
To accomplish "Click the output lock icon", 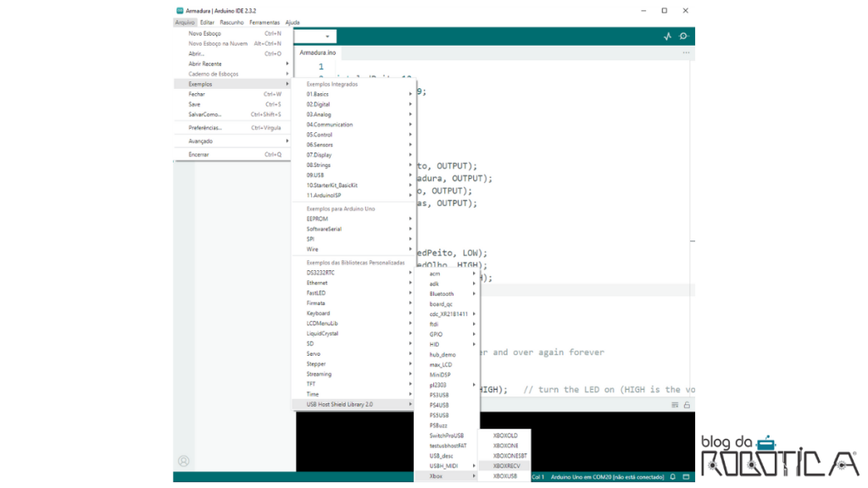I will pyautogui.click(x=687, y=405).
